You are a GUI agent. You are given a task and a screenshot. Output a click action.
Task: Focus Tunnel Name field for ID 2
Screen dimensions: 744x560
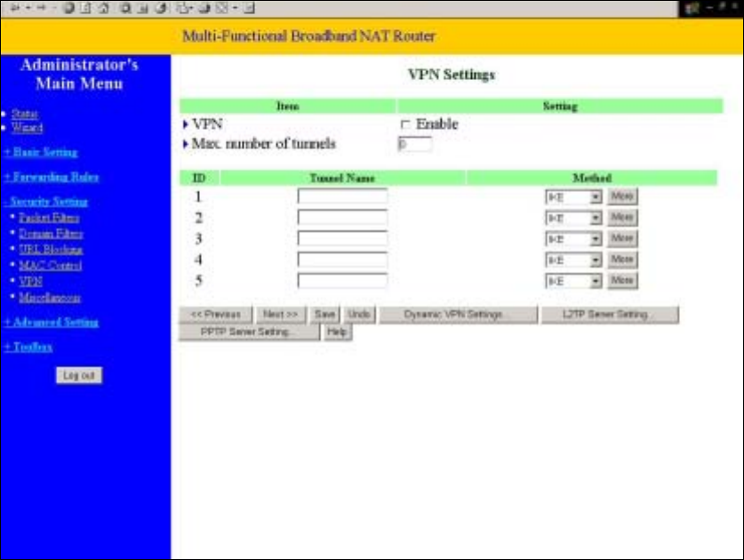pyautogui.click(x=342, y=218)
